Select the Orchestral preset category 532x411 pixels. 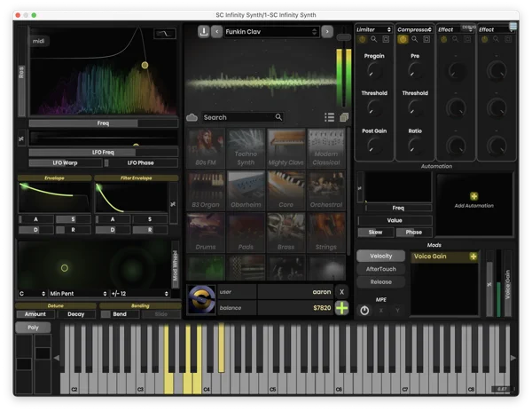[326, 191]
